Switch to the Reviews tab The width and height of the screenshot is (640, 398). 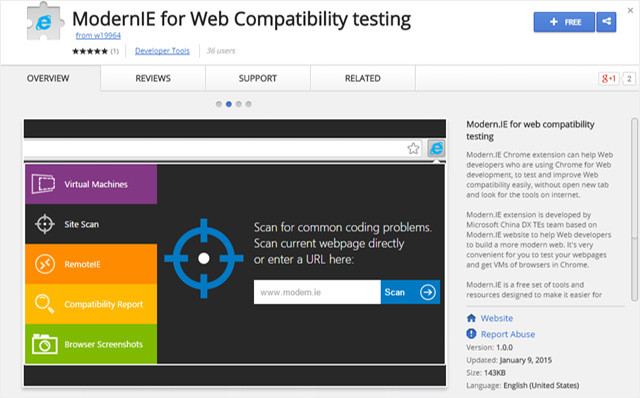153,78
